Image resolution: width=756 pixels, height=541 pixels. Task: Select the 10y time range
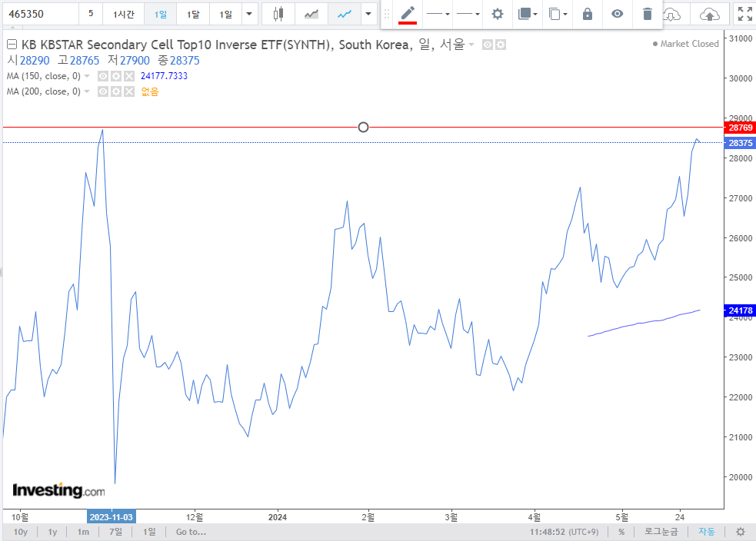tap(21, 532)
